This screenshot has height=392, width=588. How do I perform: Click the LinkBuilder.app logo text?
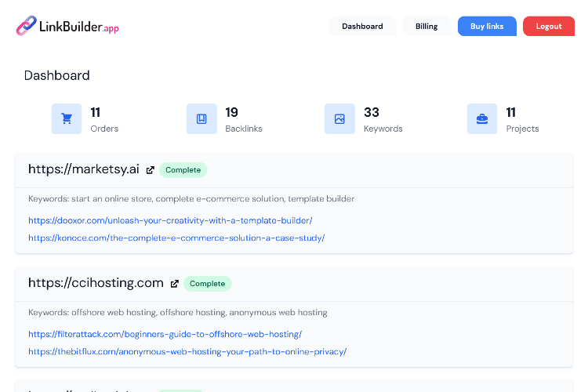(79, 27)
